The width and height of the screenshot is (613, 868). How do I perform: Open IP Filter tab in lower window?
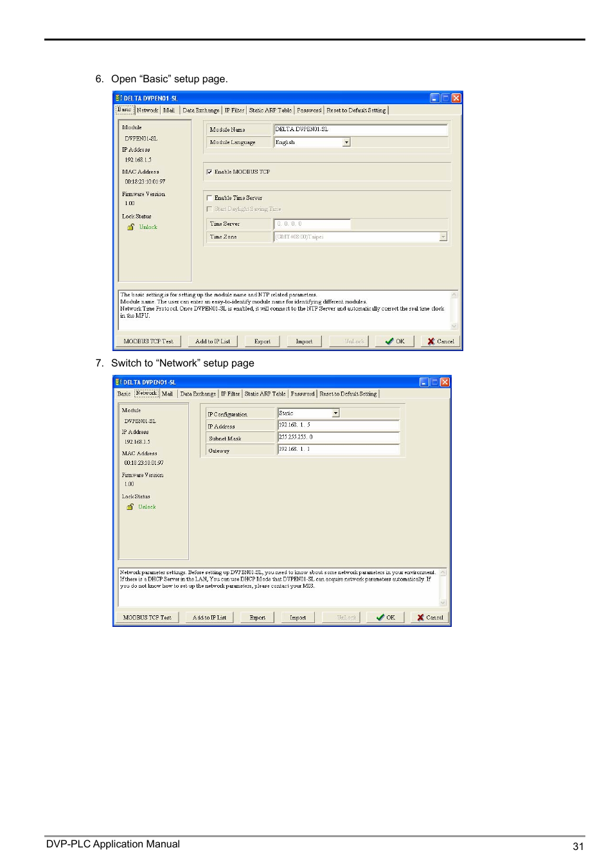pyautogui.click(x=231, y=393)
